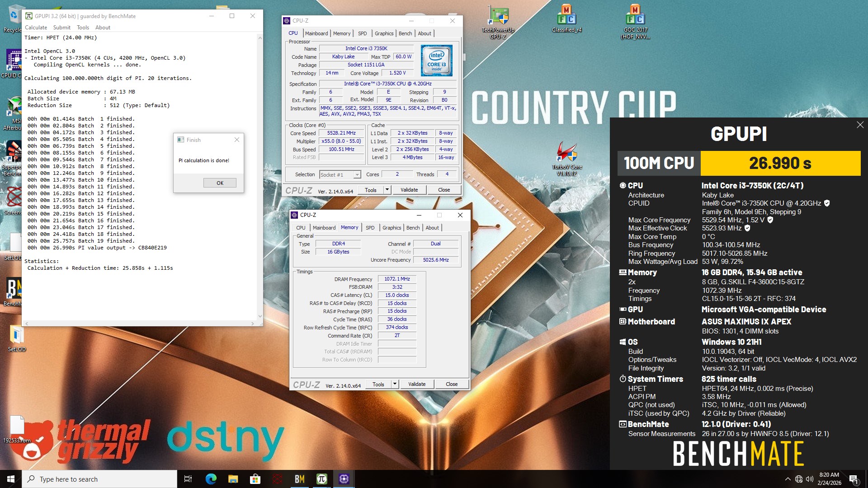Open File Explorer from taskbar
The width and height of the screenshot is (868, 488).
pos(233,479)
